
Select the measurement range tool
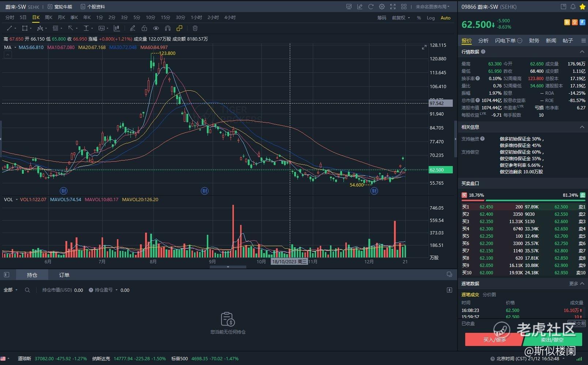[86, 28]
